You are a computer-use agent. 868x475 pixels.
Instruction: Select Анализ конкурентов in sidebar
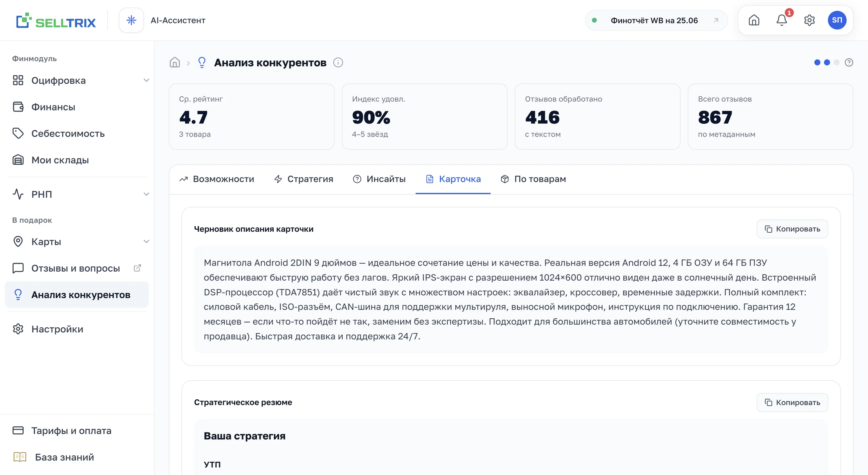pyautogui.click(x=77, y=295)
